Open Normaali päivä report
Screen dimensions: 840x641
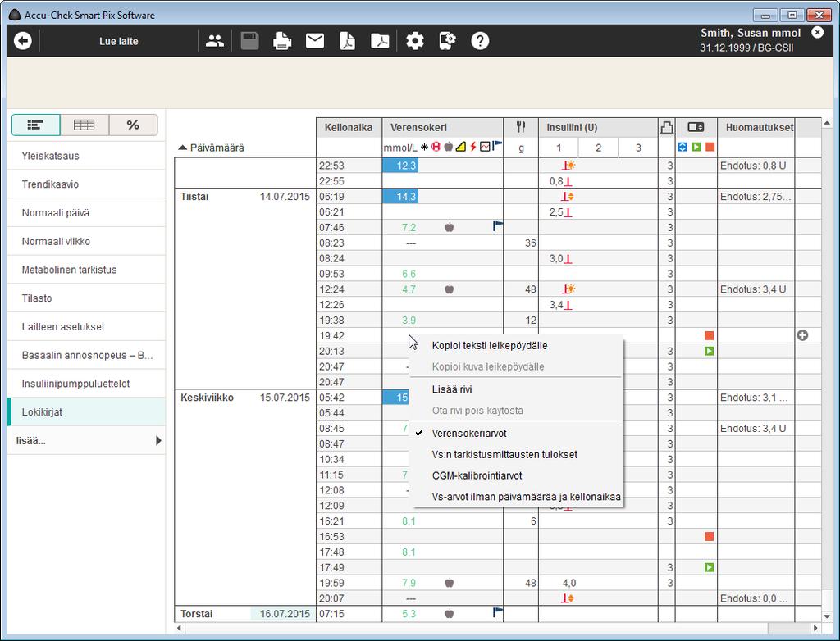pyautogui.click(x=85, y=212)
